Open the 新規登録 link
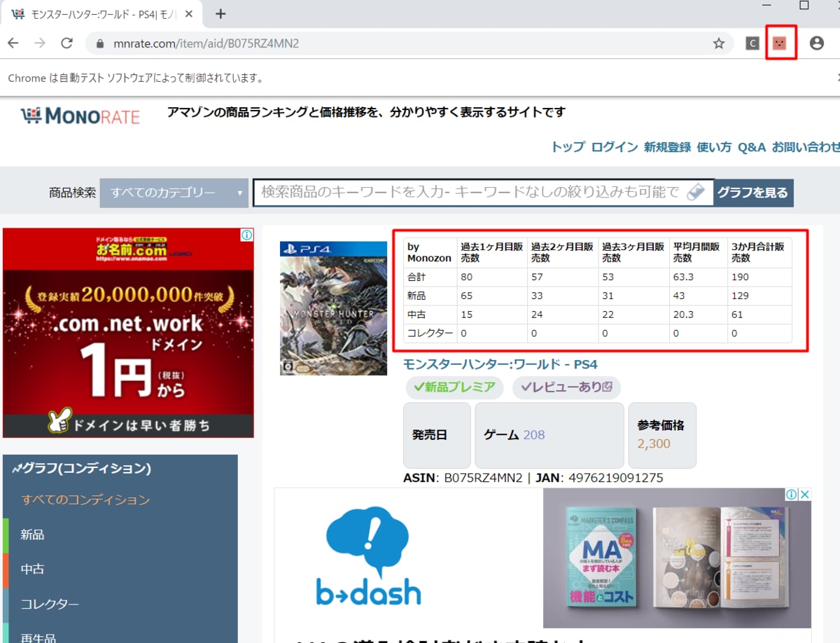840x643 pixels. point(667,147)
